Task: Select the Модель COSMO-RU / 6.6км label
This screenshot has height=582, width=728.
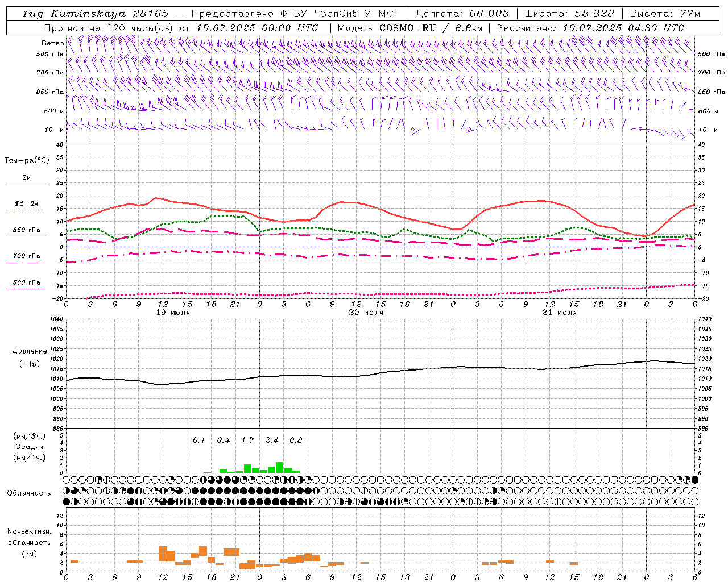Action: [x=410, y=28]
